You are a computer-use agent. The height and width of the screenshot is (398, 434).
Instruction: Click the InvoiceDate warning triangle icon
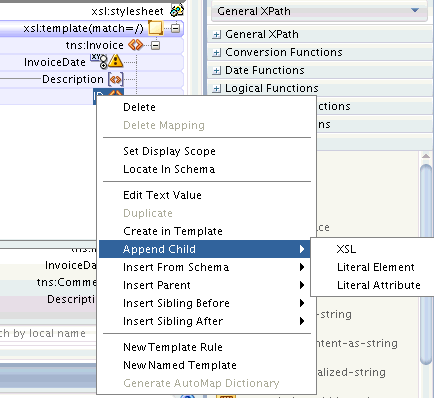[x=116, y=61]
